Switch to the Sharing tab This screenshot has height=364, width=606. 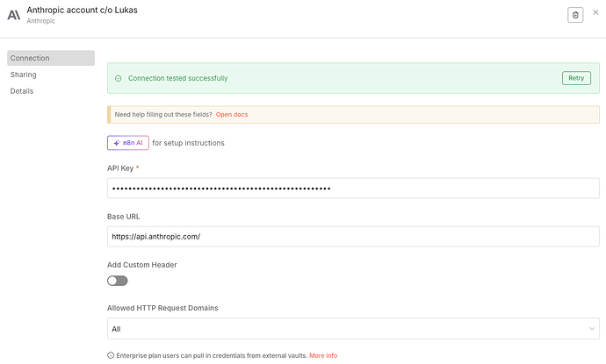coord(24,75)
